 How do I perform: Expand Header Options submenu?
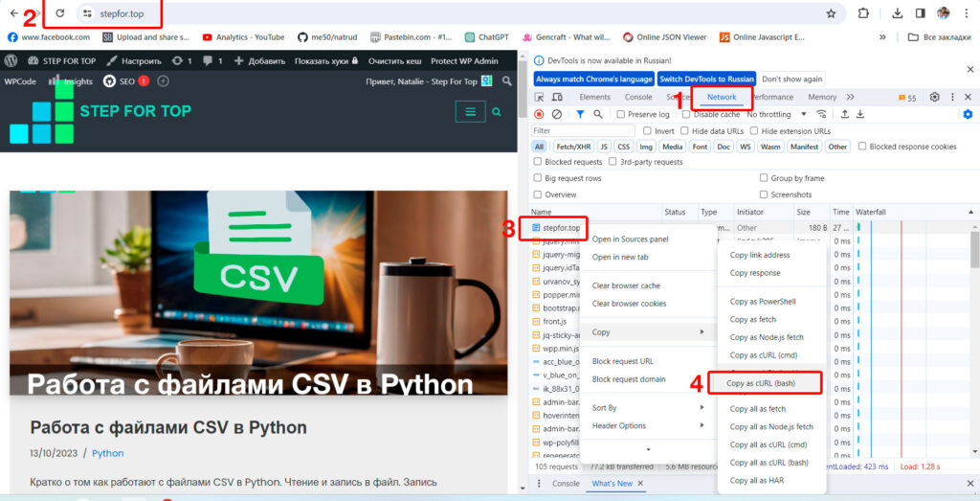tap(648, 426)
